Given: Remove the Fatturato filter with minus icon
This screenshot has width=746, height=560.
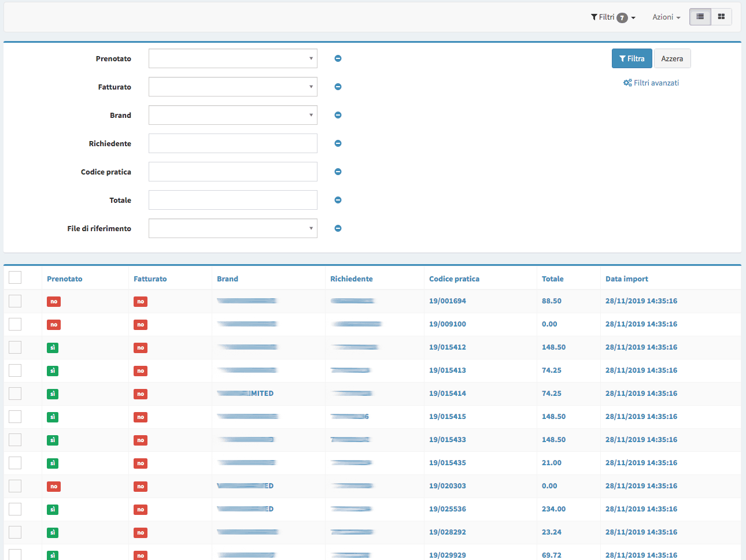Looking at the screenshot, I should (338, 87).
